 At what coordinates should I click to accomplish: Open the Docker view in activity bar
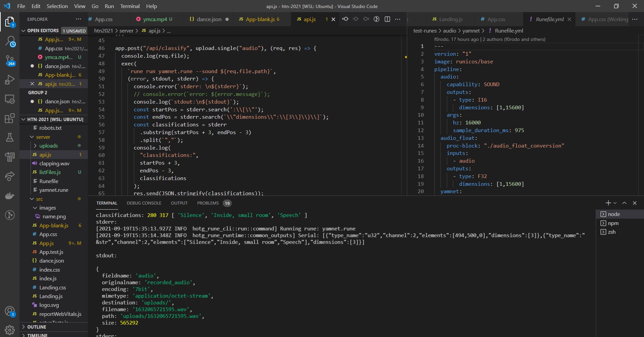[x=10, y=196]
